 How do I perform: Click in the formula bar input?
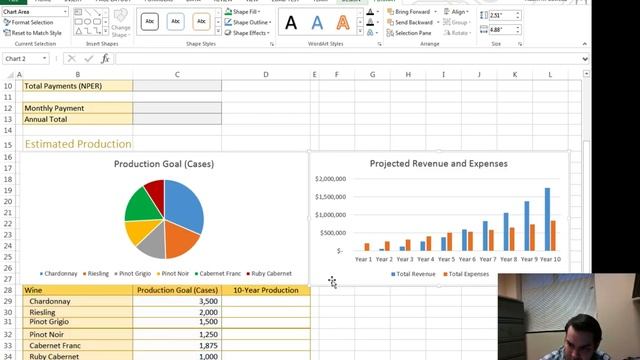(x=348, y=59)
